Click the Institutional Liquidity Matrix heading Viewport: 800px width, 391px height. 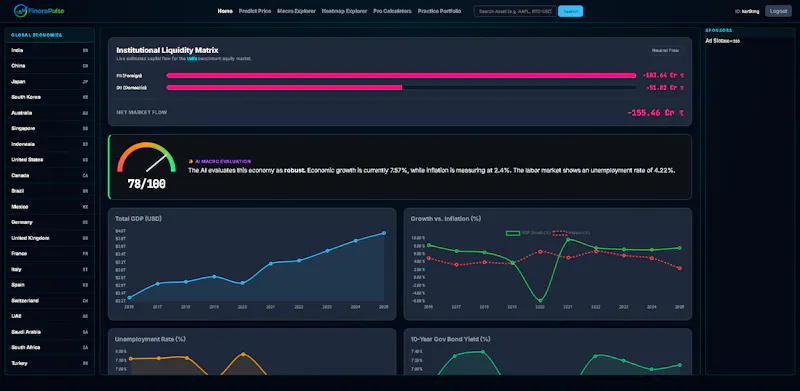pyautogui.click(x=167, y=50)
